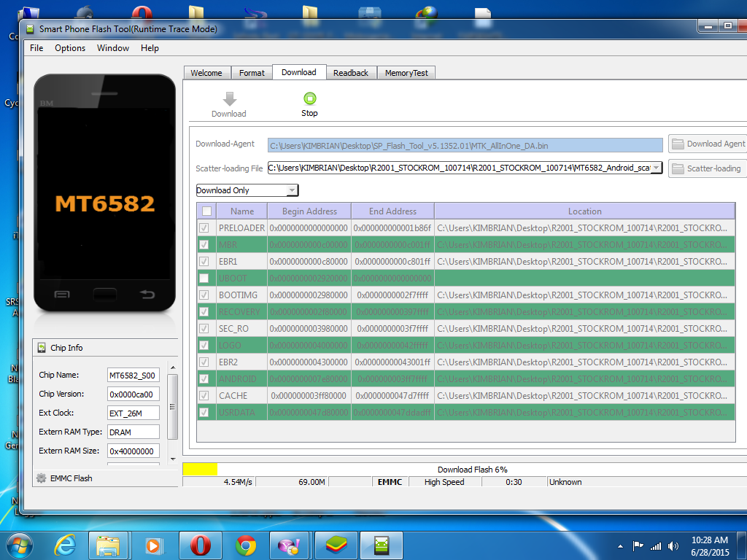Viewport: 747px width, 560px height.
Task: Click the Chip Info panel icon
Action: pos(42,348)
